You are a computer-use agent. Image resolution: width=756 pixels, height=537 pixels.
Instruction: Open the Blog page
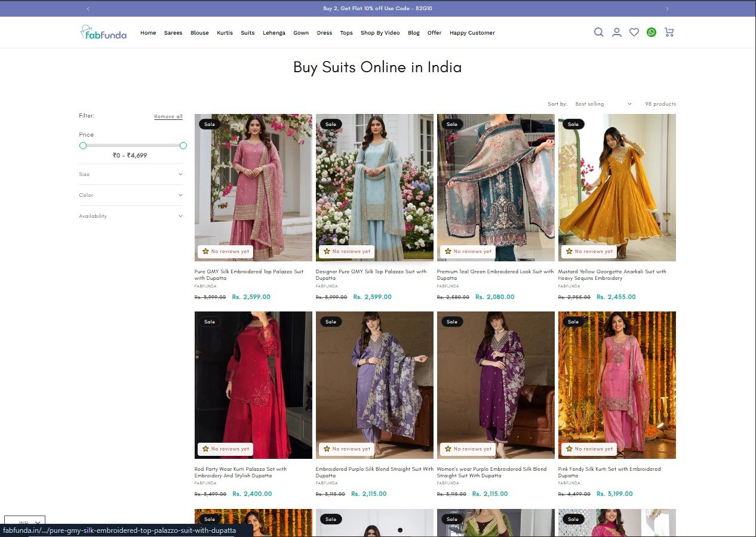click(x=414, y=33)
